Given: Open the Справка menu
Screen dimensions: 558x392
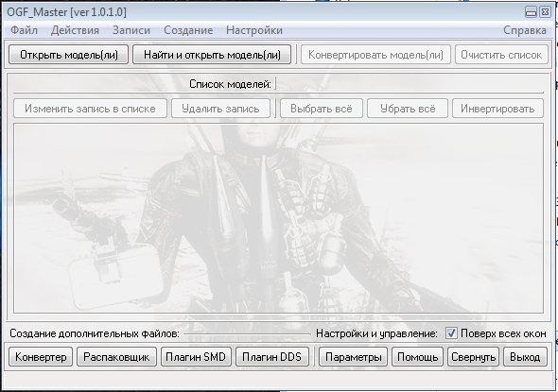Looking at the screenshot, I should [x=525, y=30].
